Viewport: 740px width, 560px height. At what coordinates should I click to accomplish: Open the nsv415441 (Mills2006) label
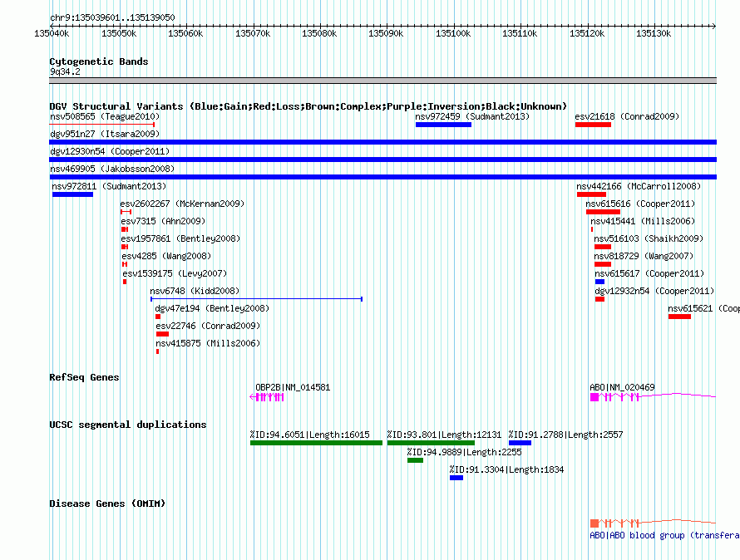(643, 221)
